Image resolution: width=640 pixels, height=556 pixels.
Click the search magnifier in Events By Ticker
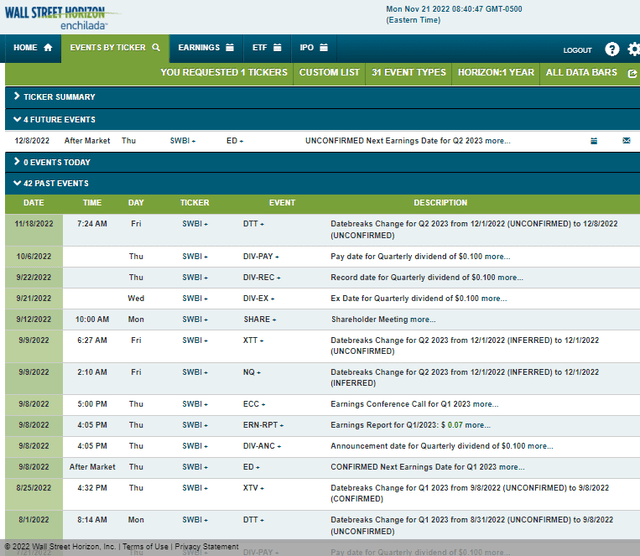pyautogui.click(x=156, y=47)
